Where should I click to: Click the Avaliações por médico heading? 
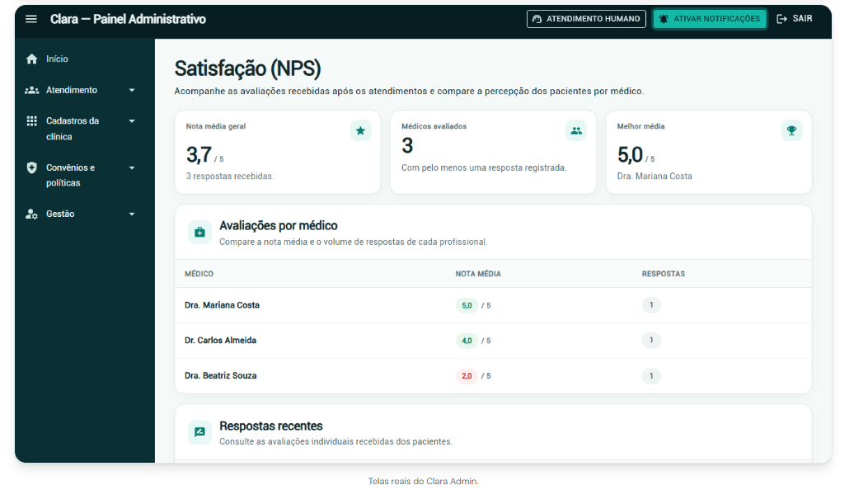point(279,225)
